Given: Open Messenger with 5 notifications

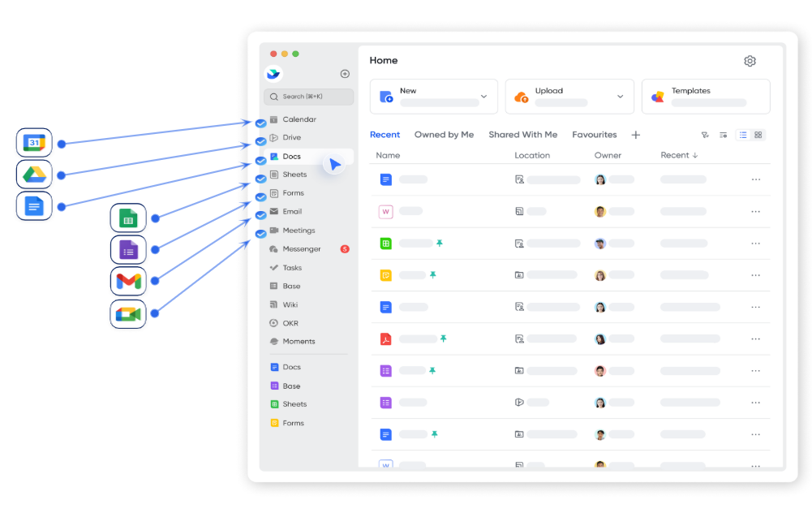Looking at the screenshot, I should click(x=308, y=248).
